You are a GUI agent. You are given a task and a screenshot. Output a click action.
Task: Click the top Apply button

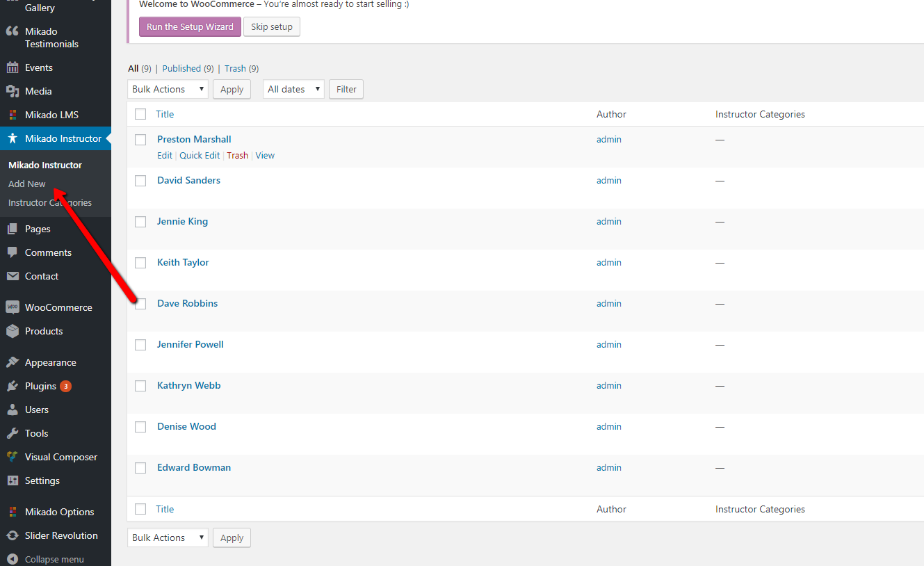(x=232, y=89)
